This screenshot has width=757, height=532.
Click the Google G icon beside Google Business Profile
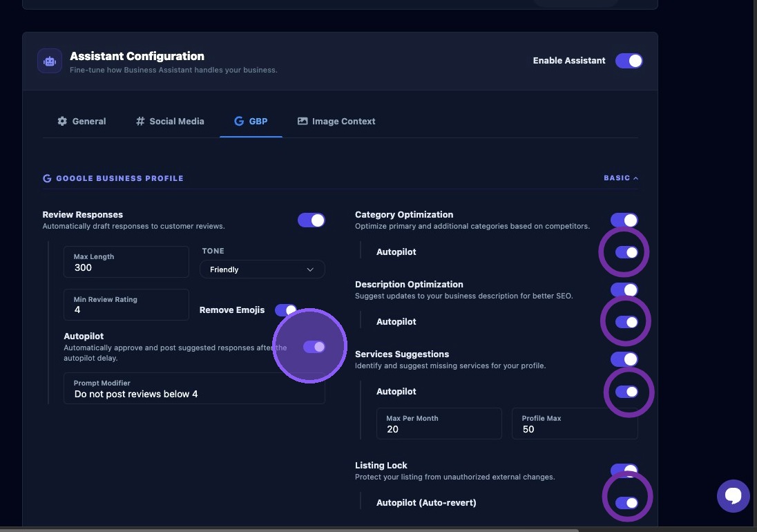(x=47, y=179)
